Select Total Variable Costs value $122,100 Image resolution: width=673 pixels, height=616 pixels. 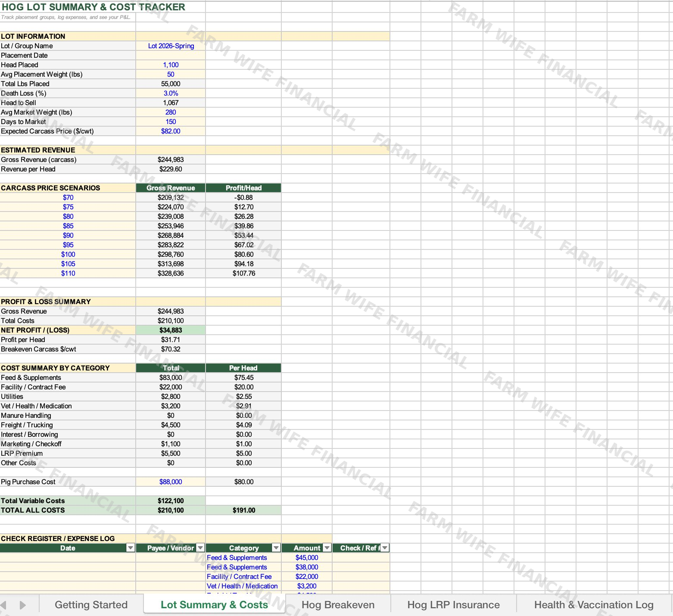point(171,501)
